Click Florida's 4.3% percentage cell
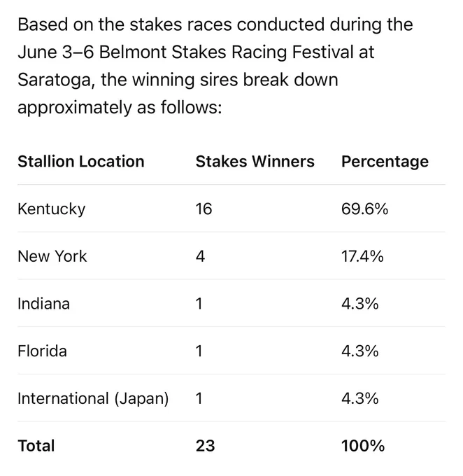The width and height of the screenshot is (463, 476). [360, 351]
